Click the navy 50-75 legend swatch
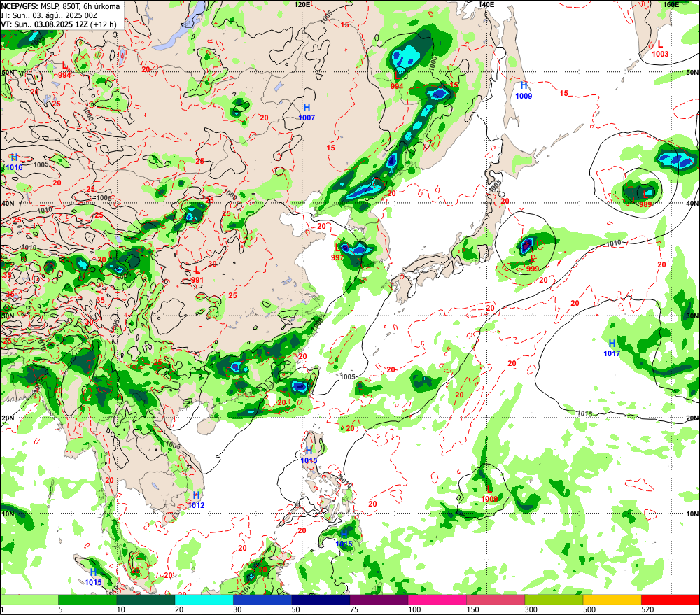 (321, 600)
